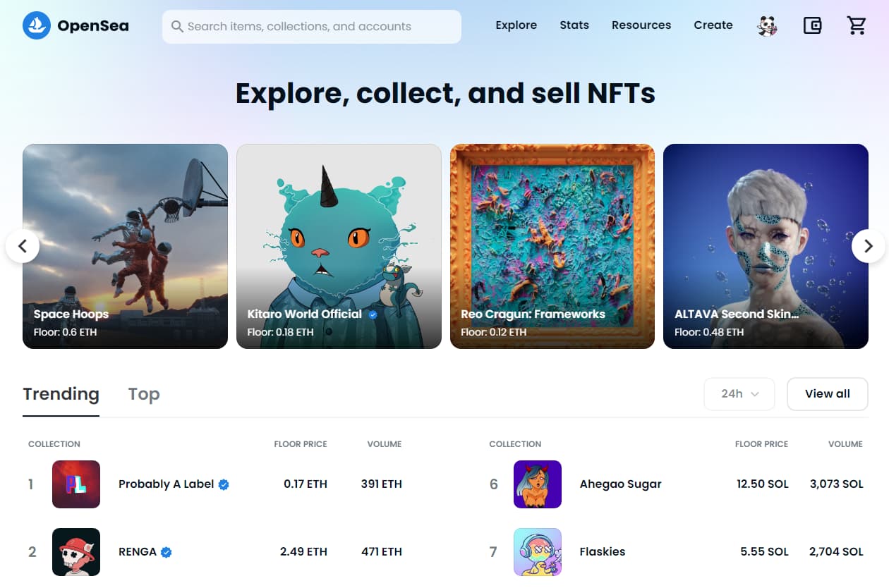Open the OpenSea home via the logo icon
This screenshot has height=588, width=889.
pos(37,25)
